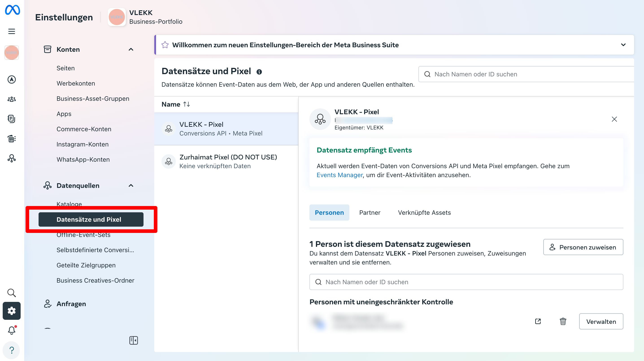644x361 pixels.
Task: Open the documents icon in left rail
Action: pos(11,119)
